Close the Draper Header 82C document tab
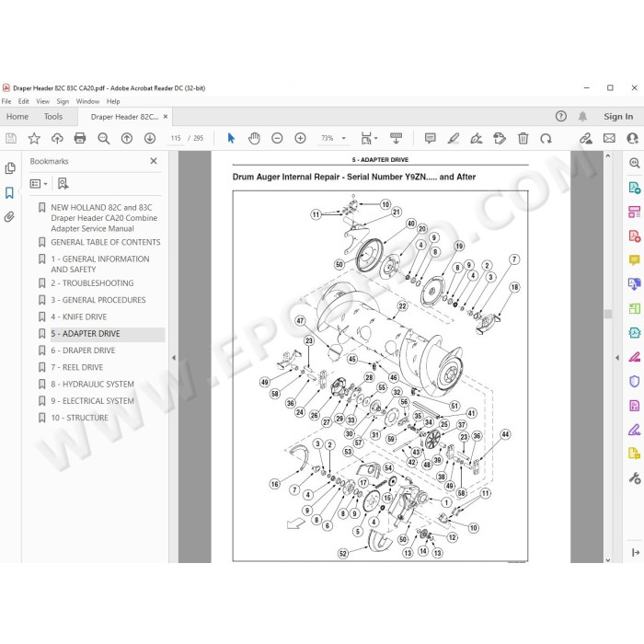The width and height of the screenshot is (644, 644). point(166,117)
